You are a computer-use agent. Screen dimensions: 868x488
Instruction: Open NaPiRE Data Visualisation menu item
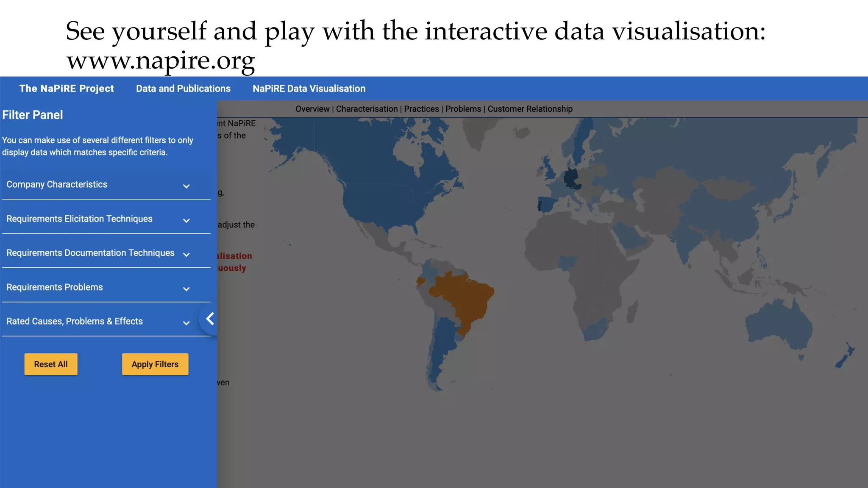coord(309,89)
